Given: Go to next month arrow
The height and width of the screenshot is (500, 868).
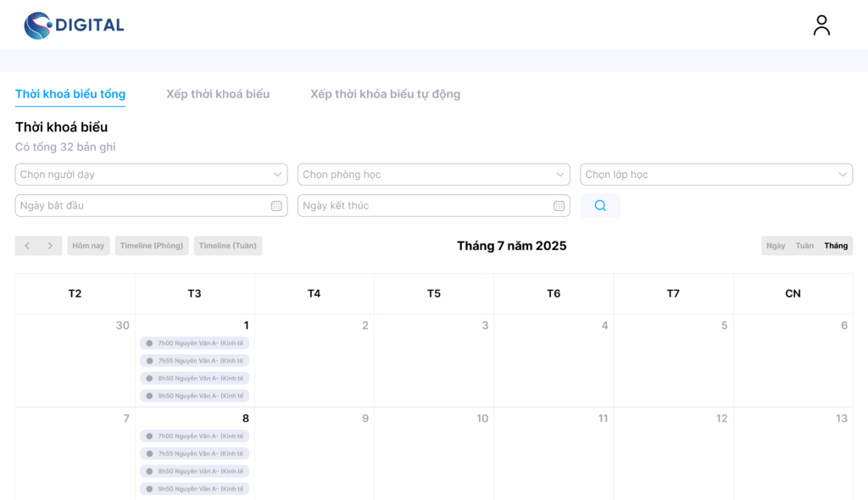Looking at the screenshot, I should pos(50,246).
